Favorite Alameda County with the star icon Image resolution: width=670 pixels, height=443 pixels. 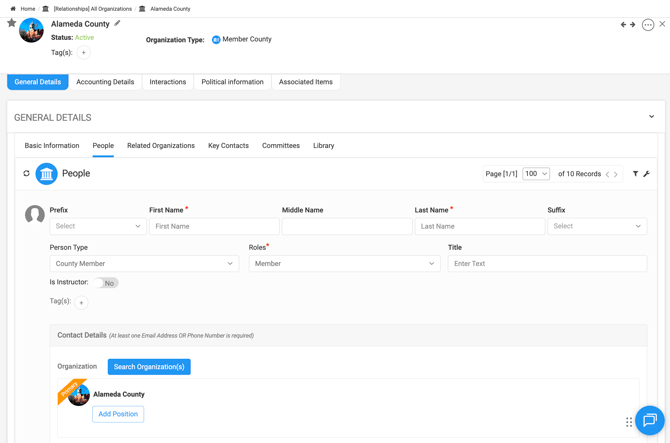click(12, 23)
